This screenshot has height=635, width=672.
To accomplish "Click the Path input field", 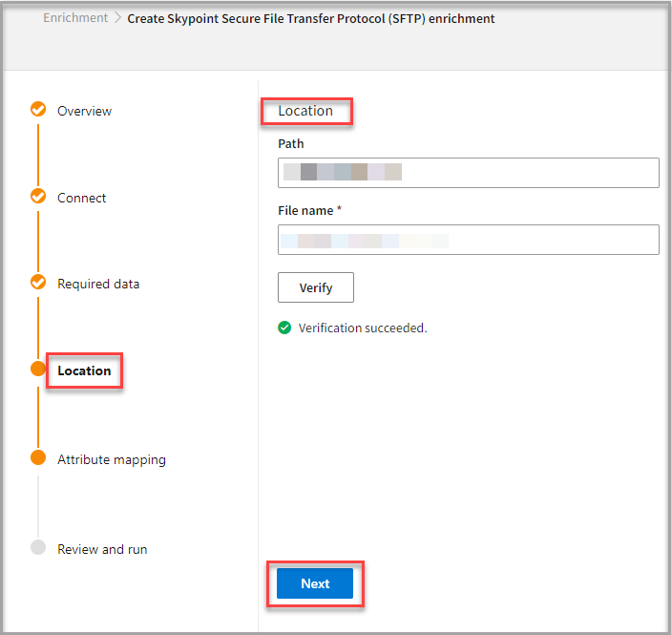I will [468, 173].
